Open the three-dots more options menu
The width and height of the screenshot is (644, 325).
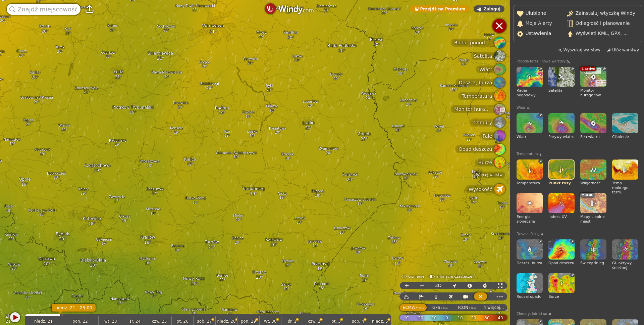coord(499,297)
